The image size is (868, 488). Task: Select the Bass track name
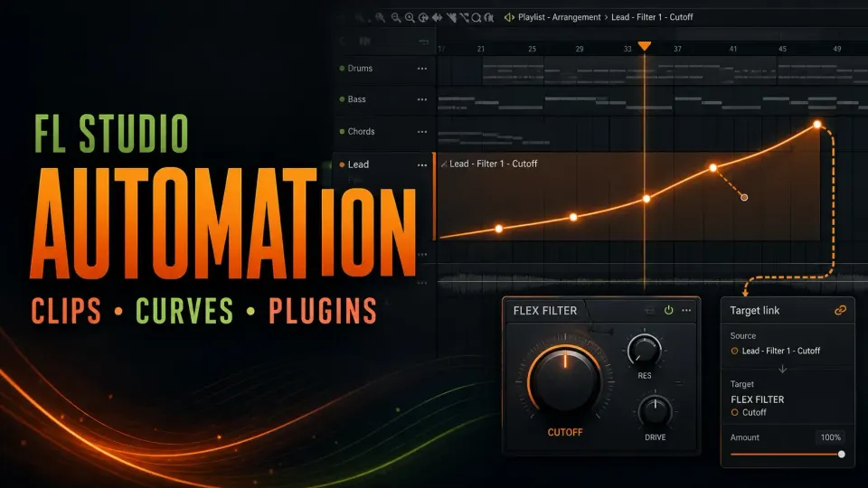pyautogui.click(x=356, y=99)
